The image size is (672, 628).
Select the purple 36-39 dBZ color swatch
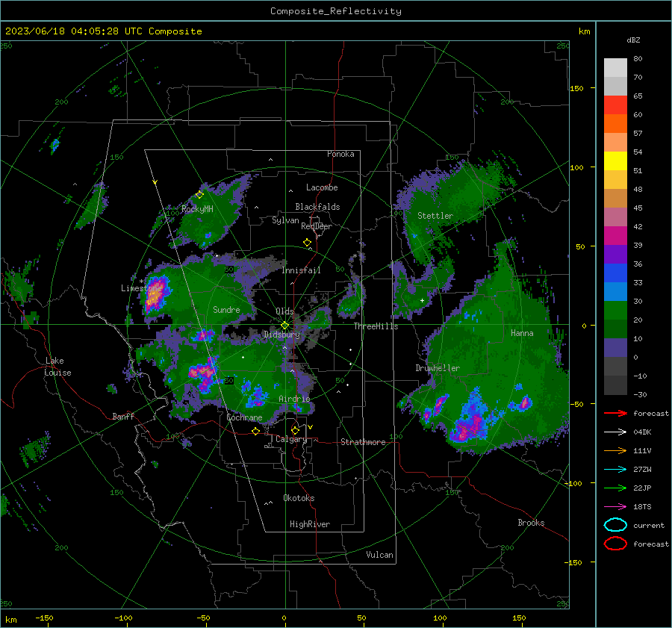615,254
